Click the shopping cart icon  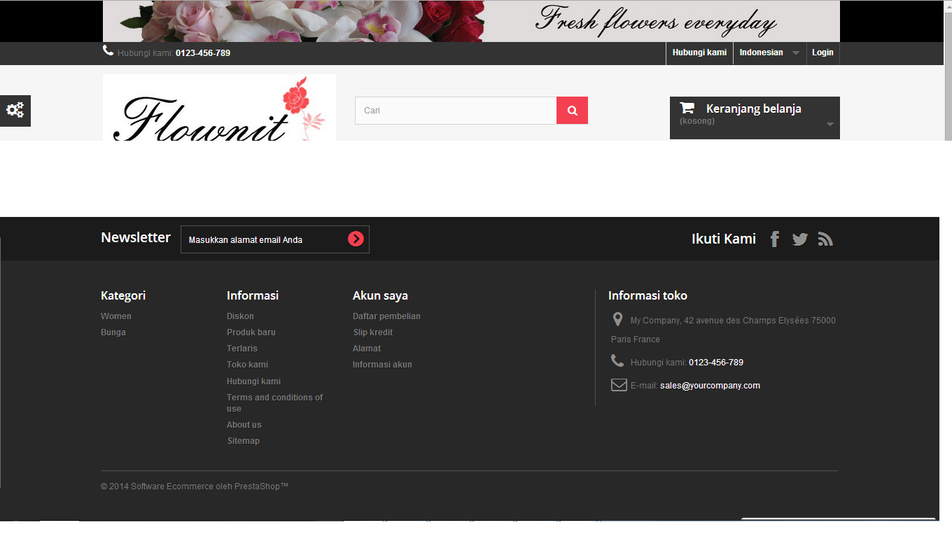click(687, 108)
